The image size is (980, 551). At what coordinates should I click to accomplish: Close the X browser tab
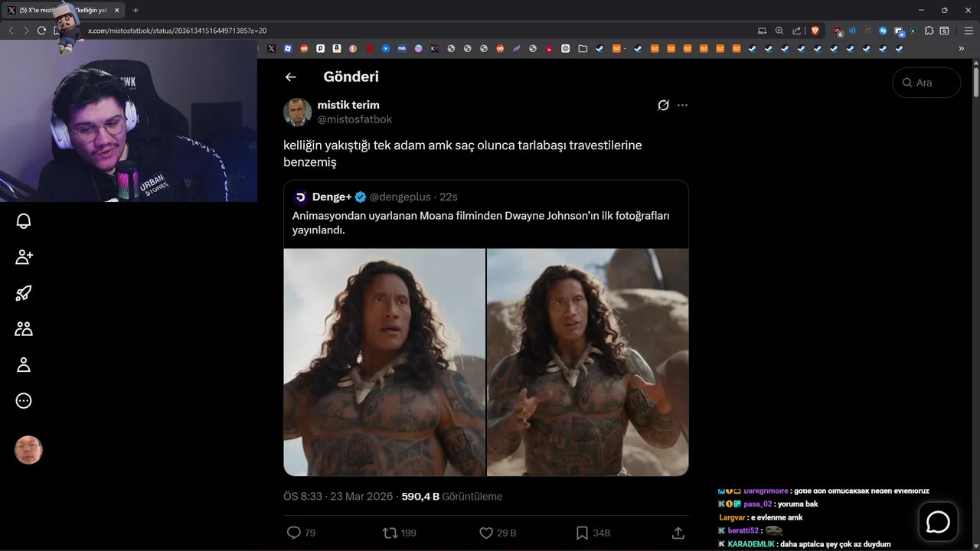coord(116,10)
